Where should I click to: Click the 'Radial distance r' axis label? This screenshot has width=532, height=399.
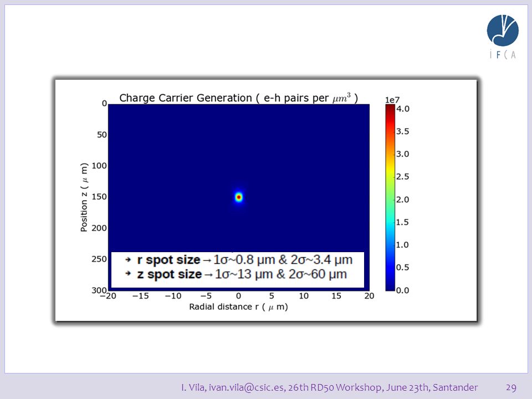(238, 306)
